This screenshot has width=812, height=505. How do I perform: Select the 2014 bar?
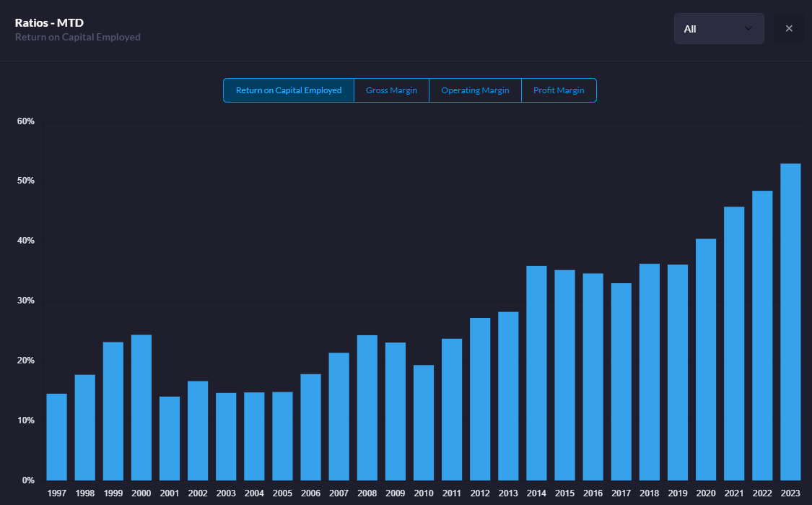(536, 373)
